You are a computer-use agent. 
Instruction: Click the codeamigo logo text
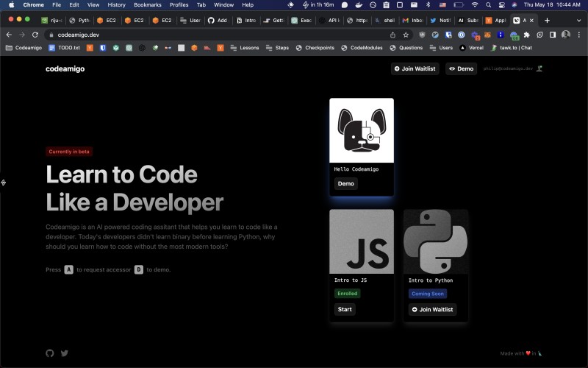pos(65,68)
